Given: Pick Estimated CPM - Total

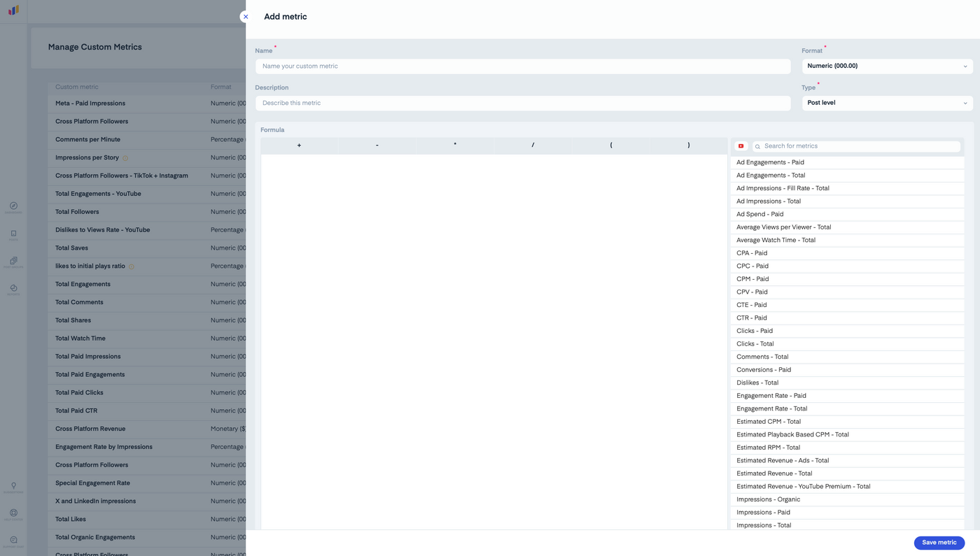Looking at the screenshot, I should [847, 422].
